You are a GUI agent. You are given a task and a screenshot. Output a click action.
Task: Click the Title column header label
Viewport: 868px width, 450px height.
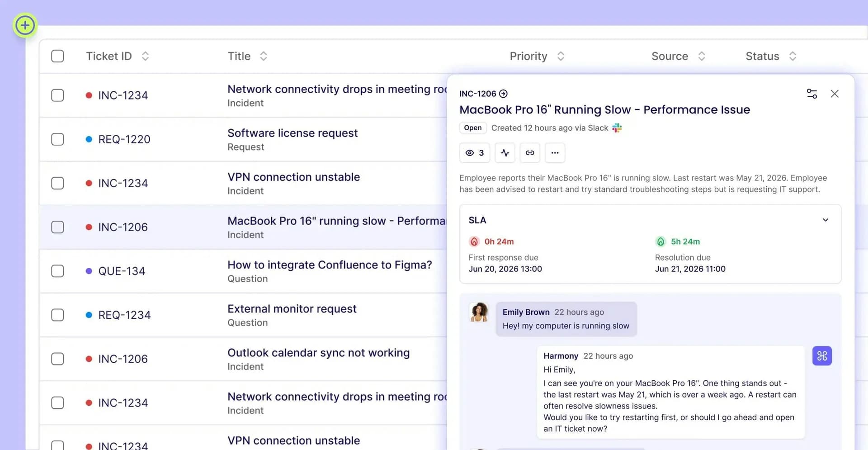click(x=239, y=56)
